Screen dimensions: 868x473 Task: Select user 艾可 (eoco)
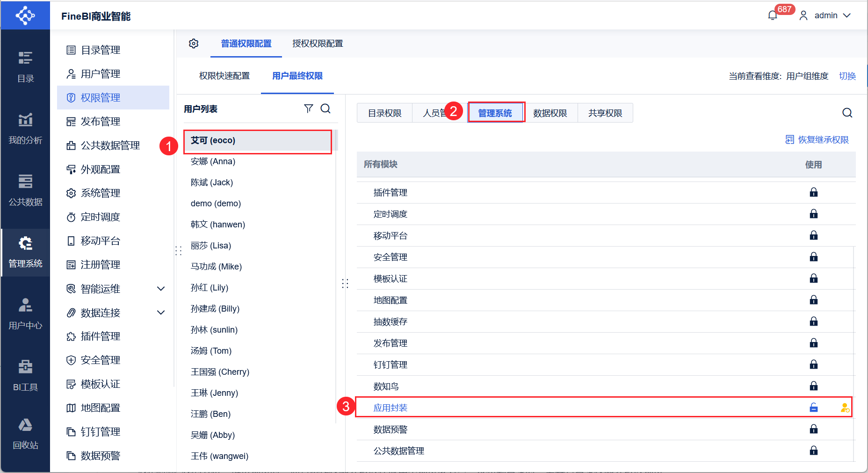[258, 140]
